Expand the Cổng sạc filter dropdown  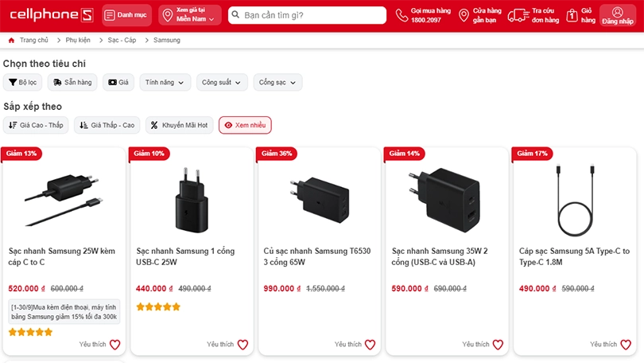pyautogui.click(x=277, y=82)
